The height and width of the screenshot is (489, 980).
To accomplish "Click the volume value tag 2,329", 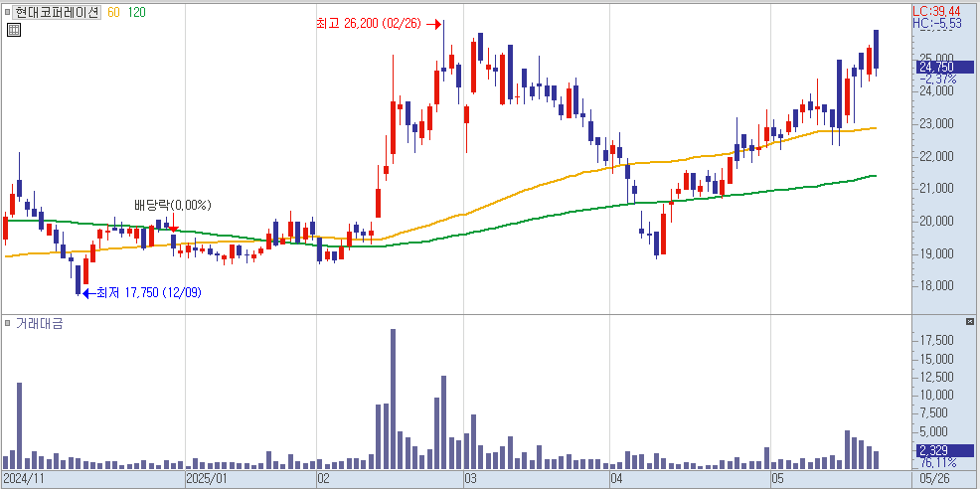I will 945,450.
